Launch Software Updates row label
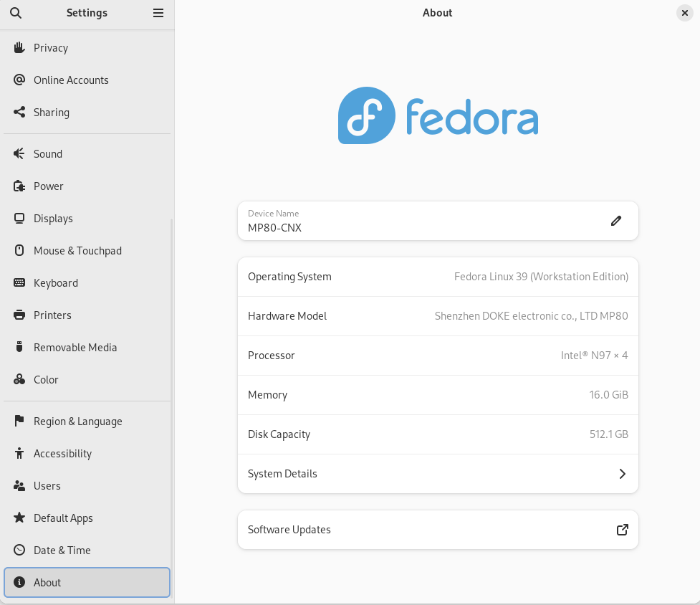Viewport: 700px width, 605px height. coord(289,530)
